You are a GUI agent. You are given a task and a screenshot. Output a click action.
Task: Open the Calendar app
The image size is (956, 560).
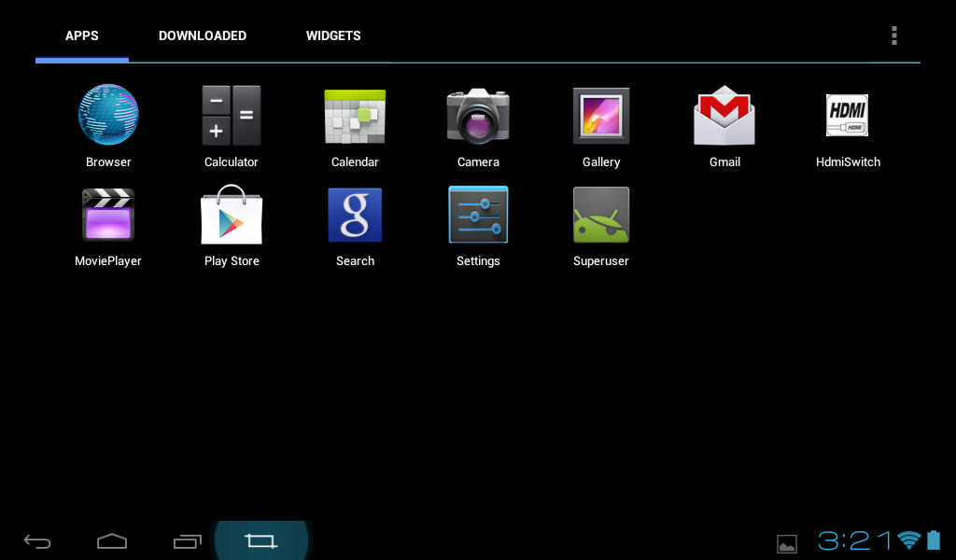click(x=355, y=117)
